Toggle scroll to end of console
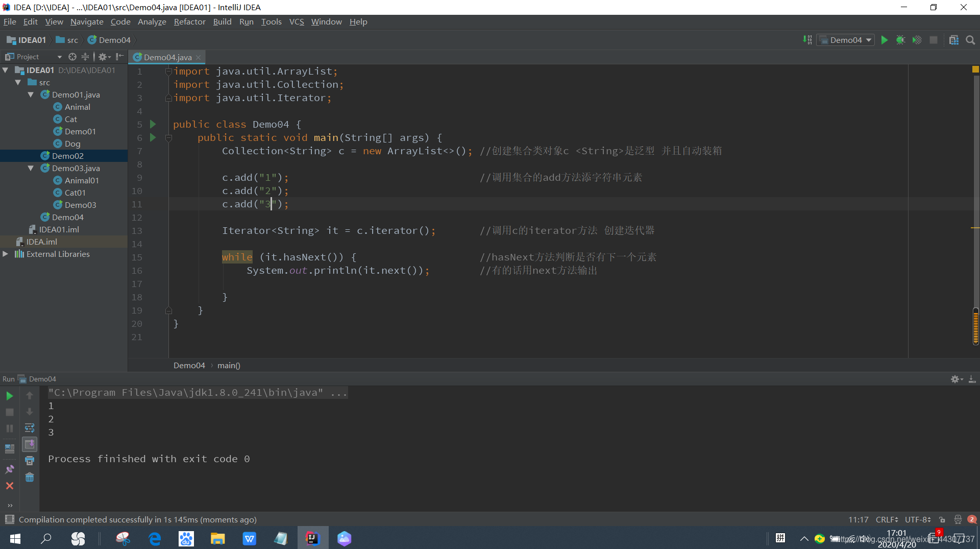Screen dimensions: 980x549 [30, 444]
